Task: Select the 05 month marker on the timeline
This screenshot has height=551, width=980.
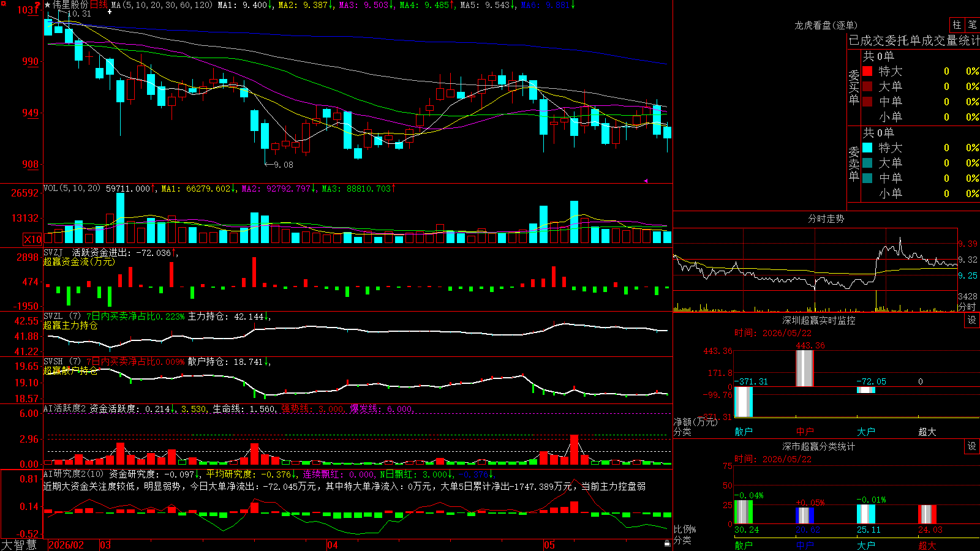Action: (x=549, y=545)
